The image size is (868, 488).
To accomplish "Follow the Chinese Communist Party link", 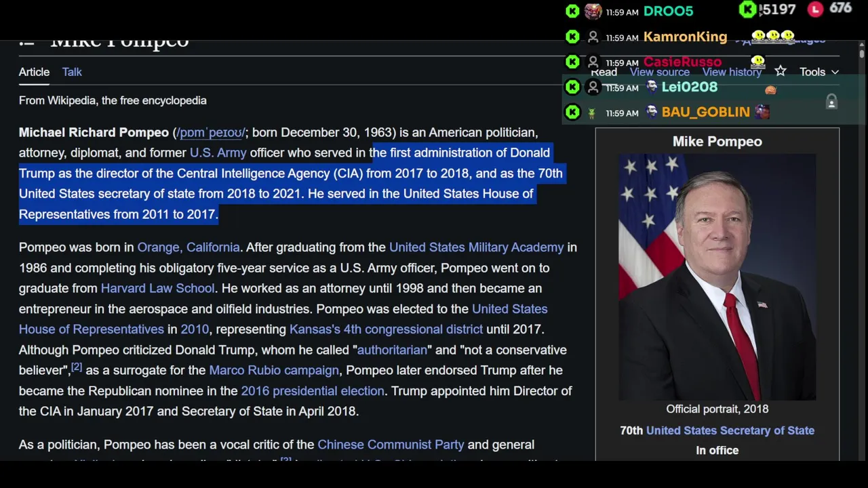I will (x=391, y=445).
